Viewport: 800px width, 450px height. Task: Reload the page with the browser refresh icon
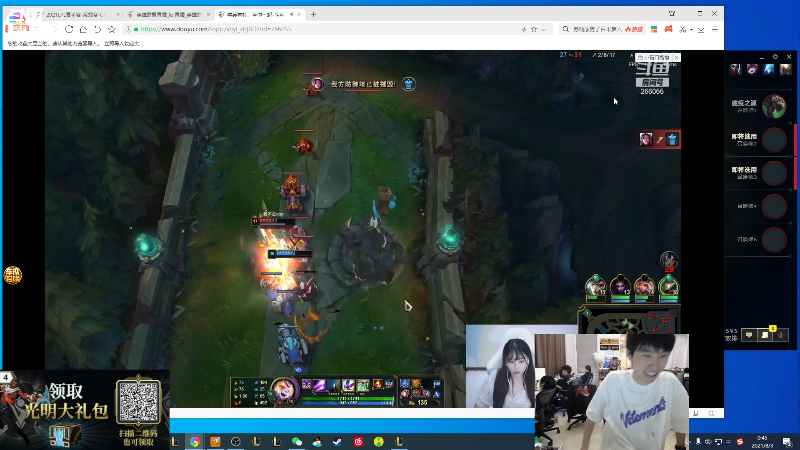pos(69,29)
